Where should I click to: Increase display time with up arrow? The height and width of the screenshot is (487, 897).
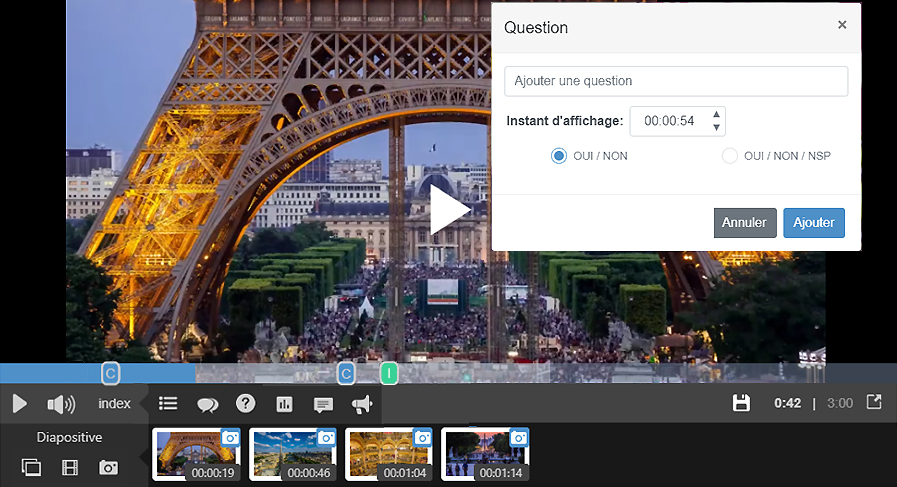[x=716, y=115]
